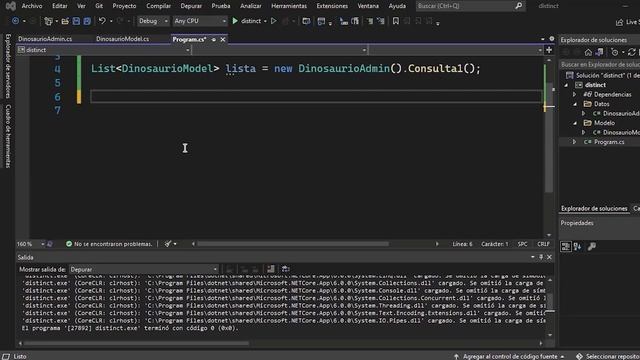Click the editor horizontal scrollbar thumb
640x360 pixels.
point(293,244)
